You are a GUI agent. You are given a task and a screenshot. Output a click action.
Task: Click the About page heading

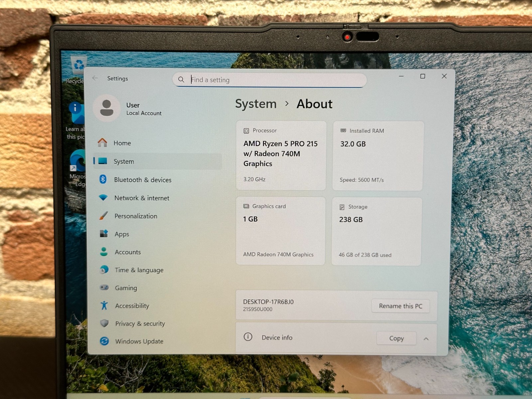point(314,104)
